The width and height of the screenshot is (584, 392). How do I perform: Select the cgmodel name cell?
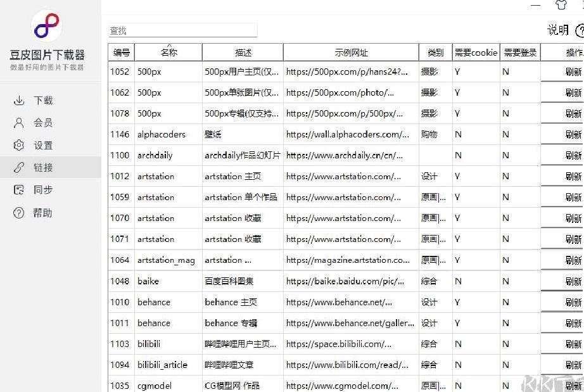pos(168,385)
